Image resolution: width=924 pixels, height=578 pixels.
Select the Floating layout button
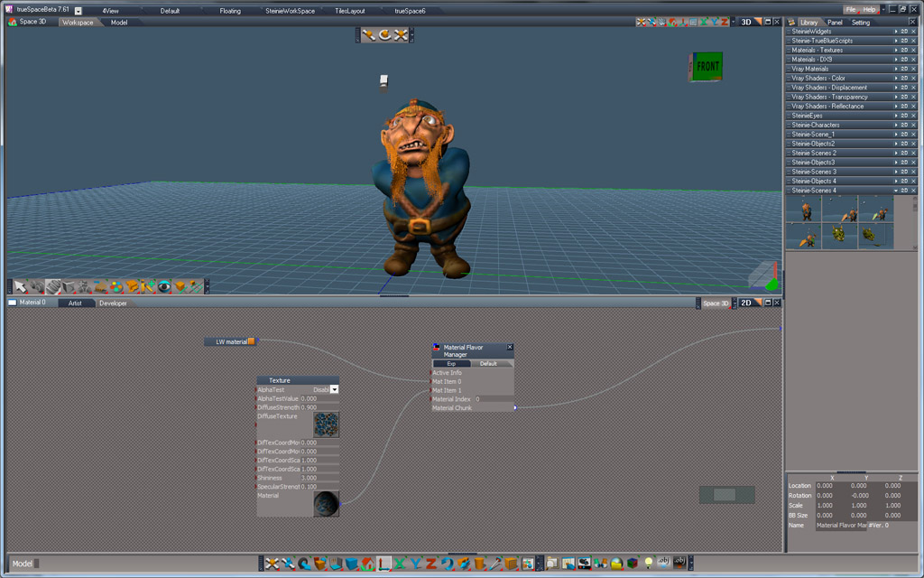pos(230,11)
